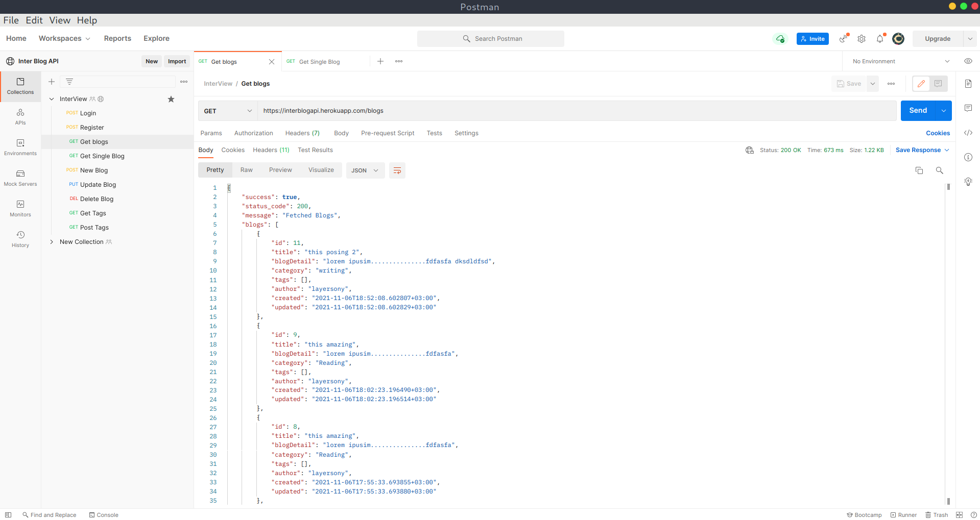Search within the response body
The image size is (980, 520).
(940, 170)
